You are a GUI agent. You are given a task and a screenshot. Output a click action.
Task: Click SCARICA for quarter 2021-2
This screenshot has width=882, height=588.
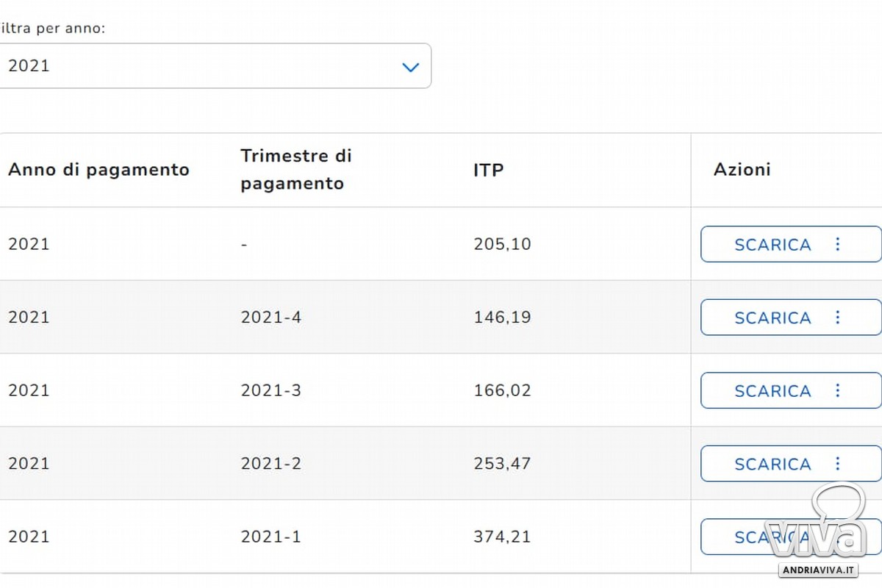(x=772, y=464)
